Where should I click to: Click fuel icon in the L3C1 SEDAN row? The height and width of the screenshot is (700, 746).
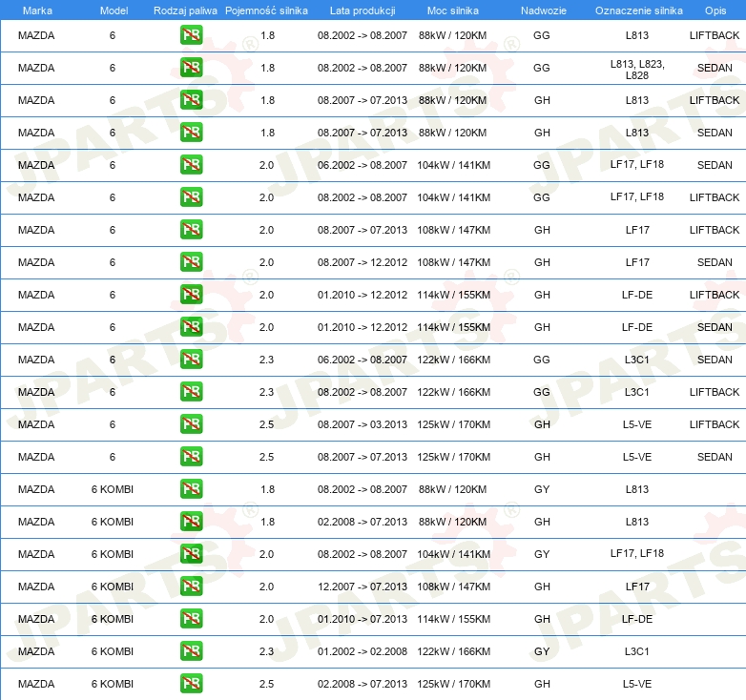click(x=191, y=360)
